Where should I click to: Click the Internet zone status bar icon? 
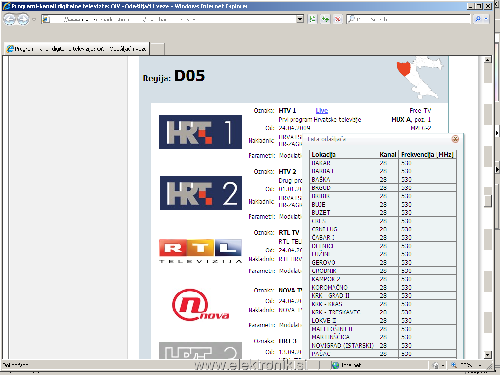(335, 365)
